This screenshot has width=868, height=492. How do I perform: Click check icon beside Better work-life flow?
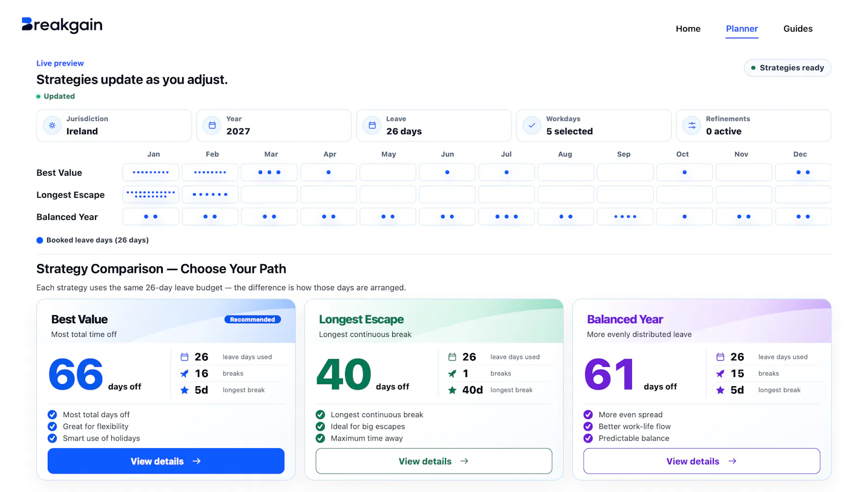[x=588, y=426]
